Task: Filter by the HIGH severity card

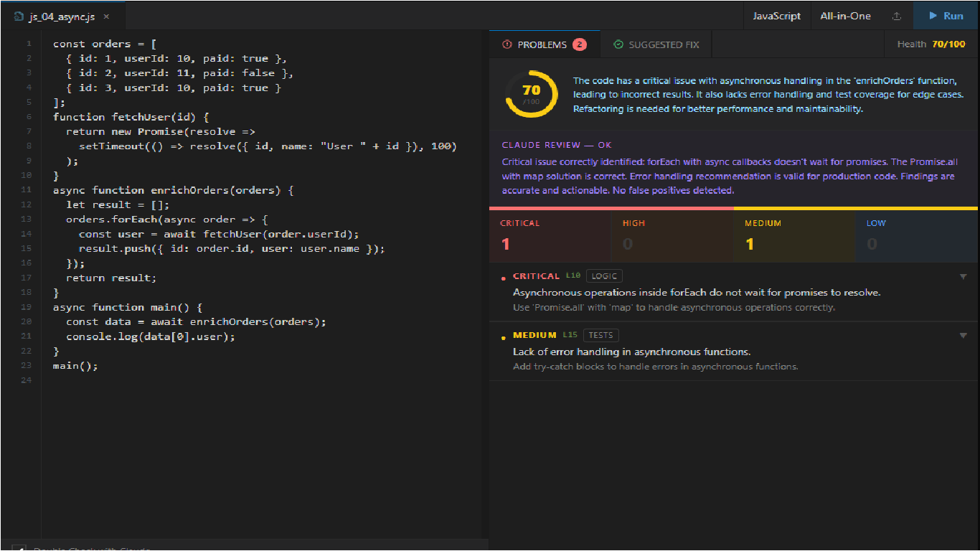Action: [x=672, y=235]
